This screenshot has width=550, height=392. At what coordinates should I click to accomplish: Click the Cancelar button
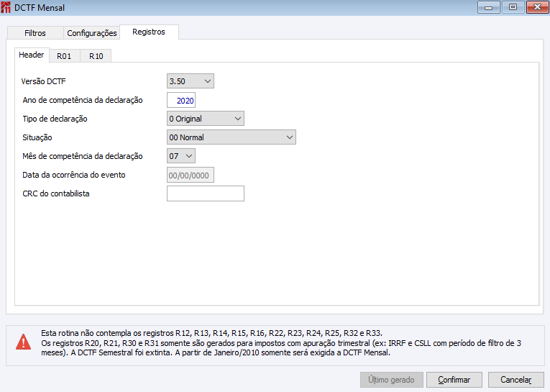[516, 380]
